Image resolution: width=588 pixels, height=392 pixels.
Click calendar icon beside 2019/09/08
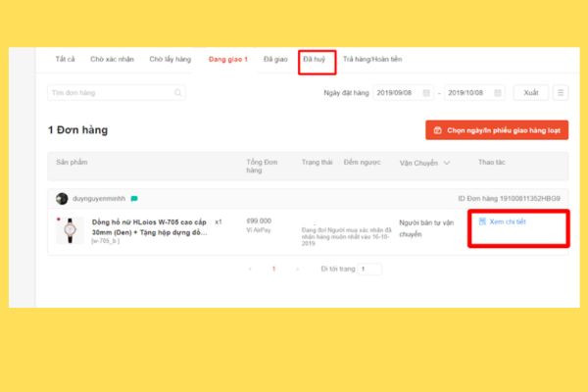[426, 93]
